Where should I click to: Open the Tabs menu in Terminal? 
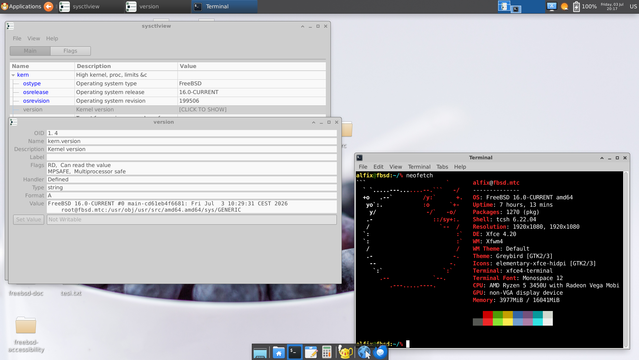tap(442, 167)
